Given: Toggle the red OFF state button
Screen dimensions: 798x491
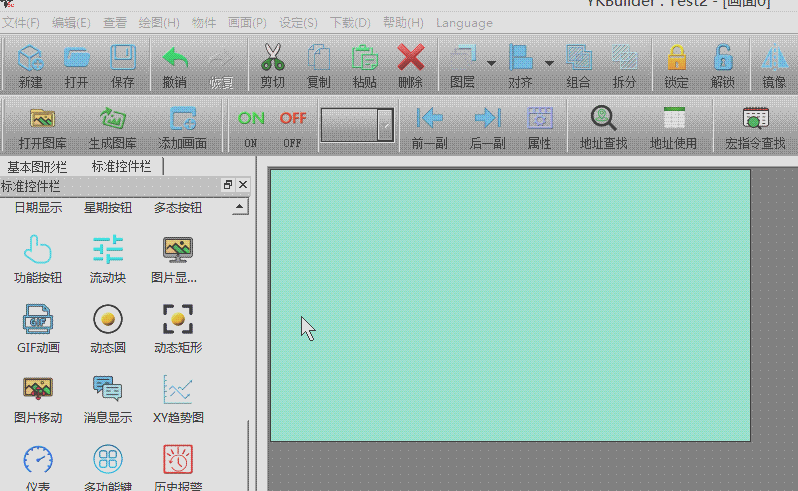Looking at the screenshot, I should [x=292, y=119].
